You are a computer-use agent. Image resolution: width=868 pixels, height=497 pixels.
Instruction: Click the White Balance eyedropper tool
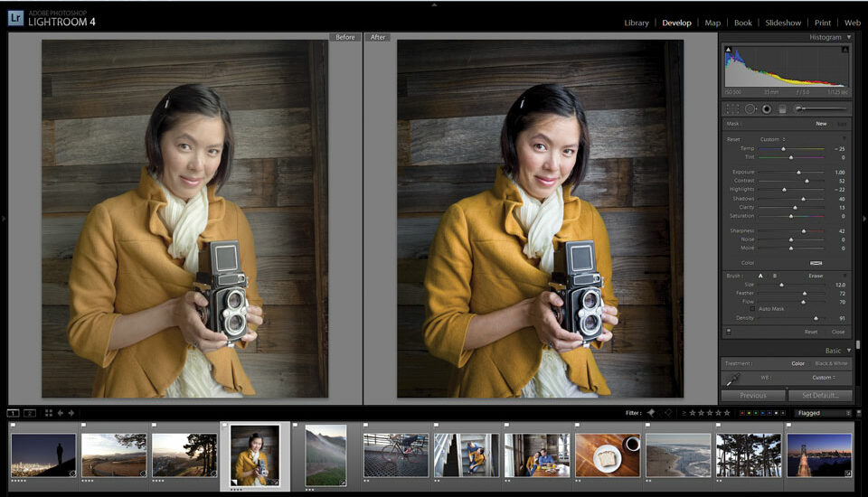coord(731,379)
